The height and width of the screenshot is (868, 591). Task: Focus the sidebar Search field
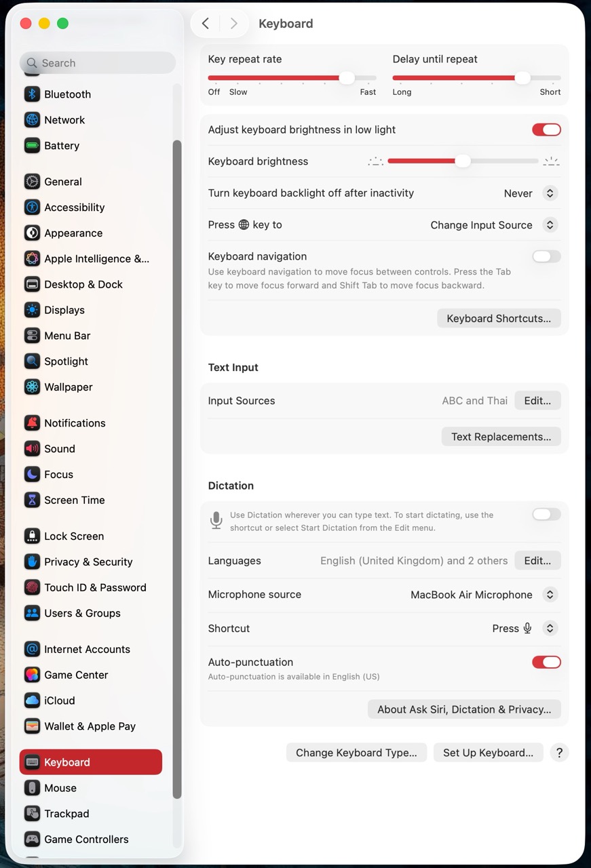97,63
